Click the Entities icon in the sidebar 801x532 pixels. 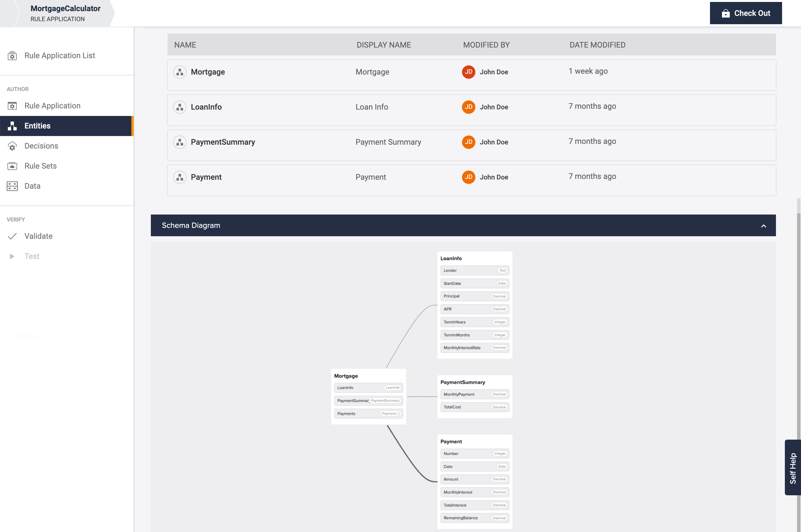tap(12, 126)
